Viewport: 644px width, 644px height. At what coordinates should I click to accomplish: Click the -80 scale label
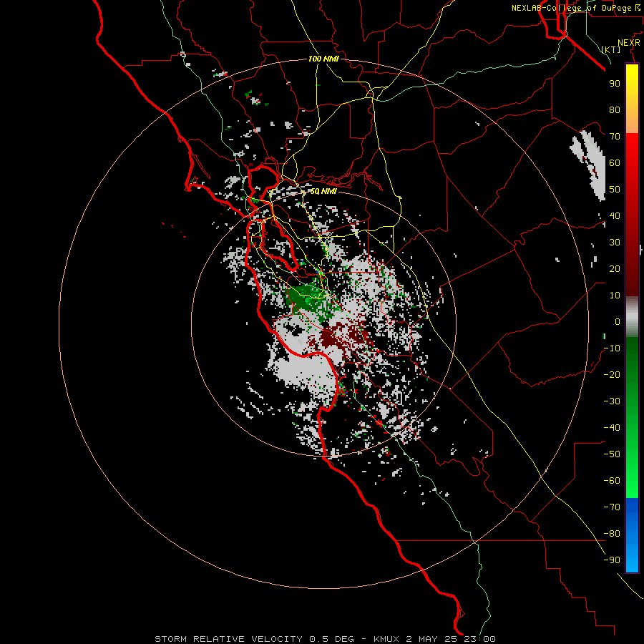point(612,534)
